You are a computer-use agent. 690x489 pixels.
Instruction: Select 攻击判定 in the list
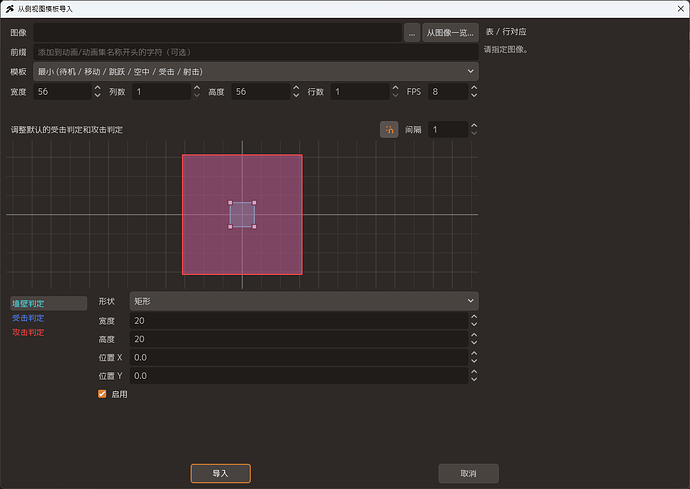point(28,332)
